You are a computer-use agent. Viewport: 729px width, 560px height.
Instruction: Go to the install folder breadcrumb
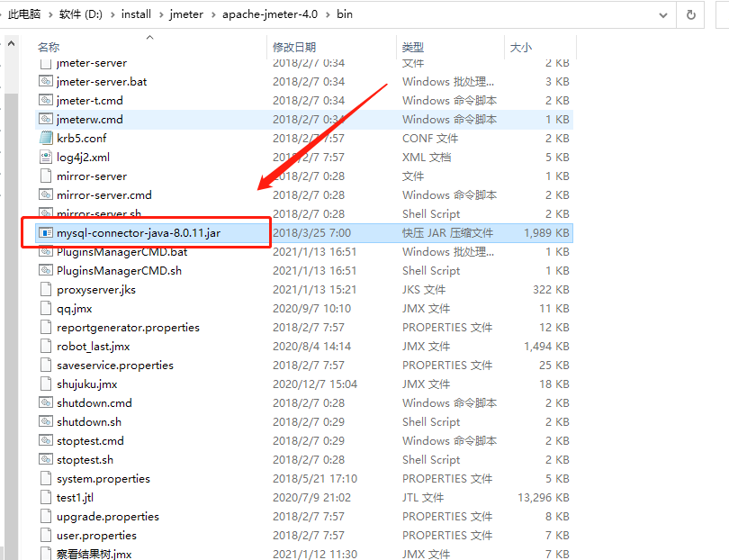136,14
